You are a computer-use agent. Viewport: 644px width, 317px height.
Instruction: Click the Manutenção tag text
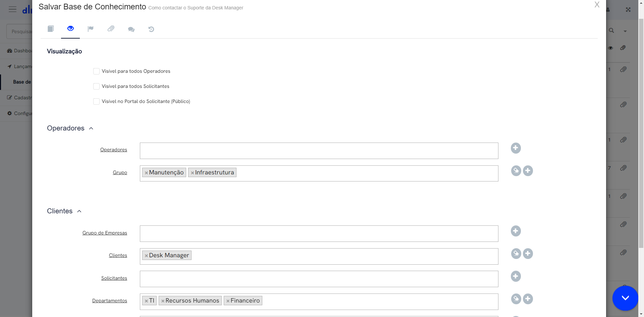(x=166, y=172)
